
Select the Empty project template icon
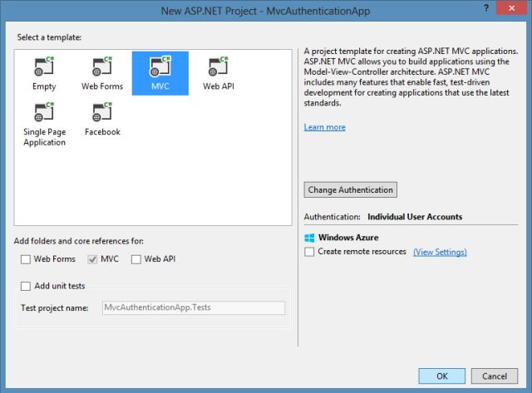(x=44, y=66)
